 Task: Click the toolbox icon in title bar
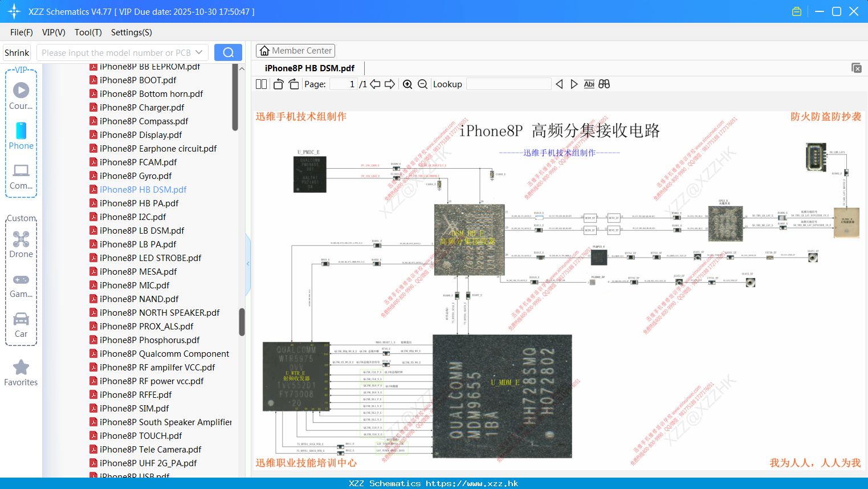point(797,11)
